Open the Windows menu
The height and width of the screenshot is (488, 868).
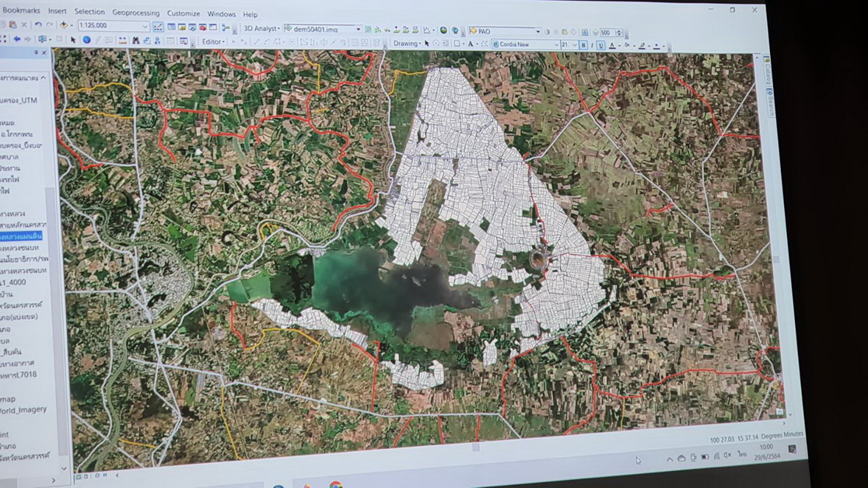222,14
